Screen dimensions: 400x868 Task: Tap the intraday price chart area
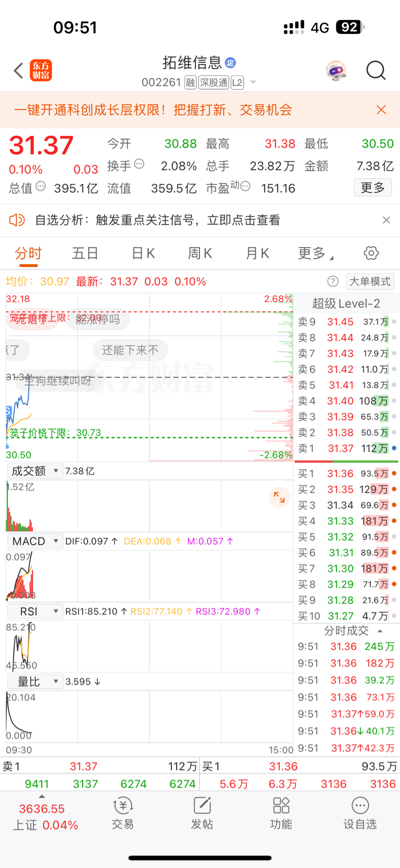[149, 377]
